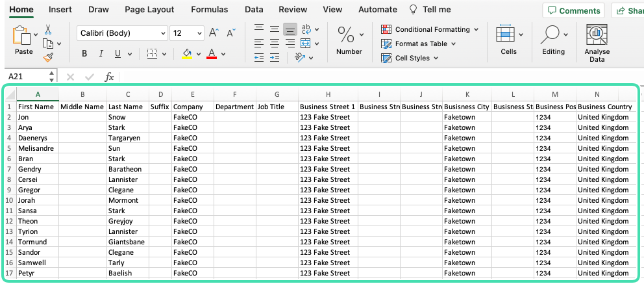Screen dimensions: 644x284
Task: Select the Job Title header cell
Action: pos(277,107)
